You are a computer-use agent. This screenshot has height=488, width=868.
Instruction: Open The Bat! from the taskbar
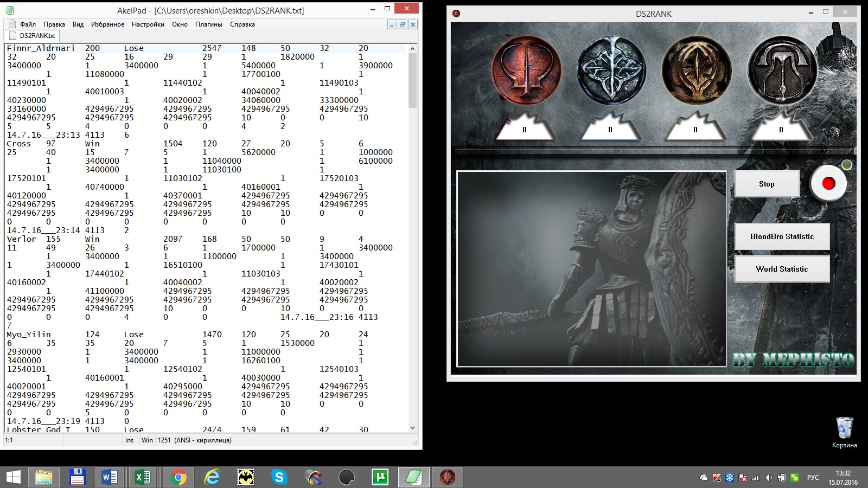coord(246,477)
